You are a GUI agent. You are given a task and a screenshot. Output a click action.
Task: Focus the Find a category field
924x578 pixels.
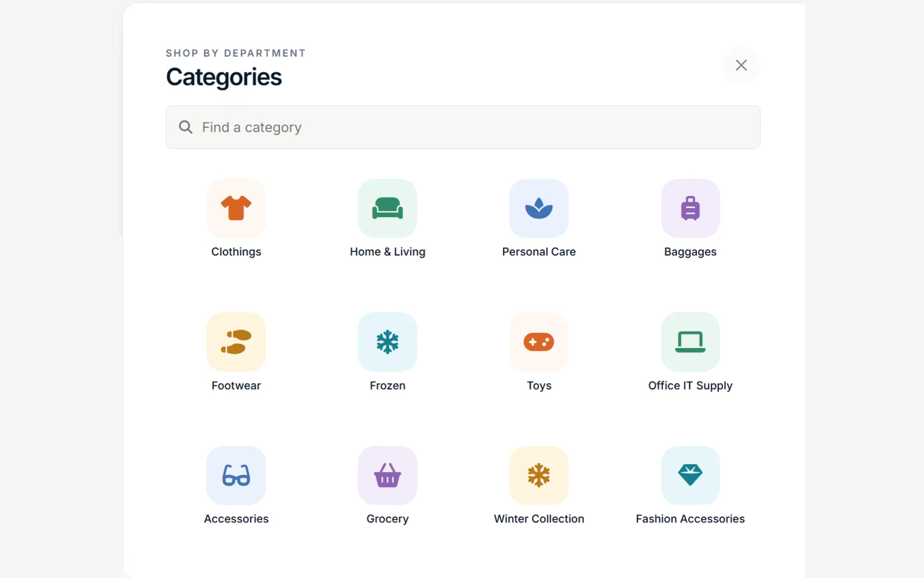click(x=463, y=127)
